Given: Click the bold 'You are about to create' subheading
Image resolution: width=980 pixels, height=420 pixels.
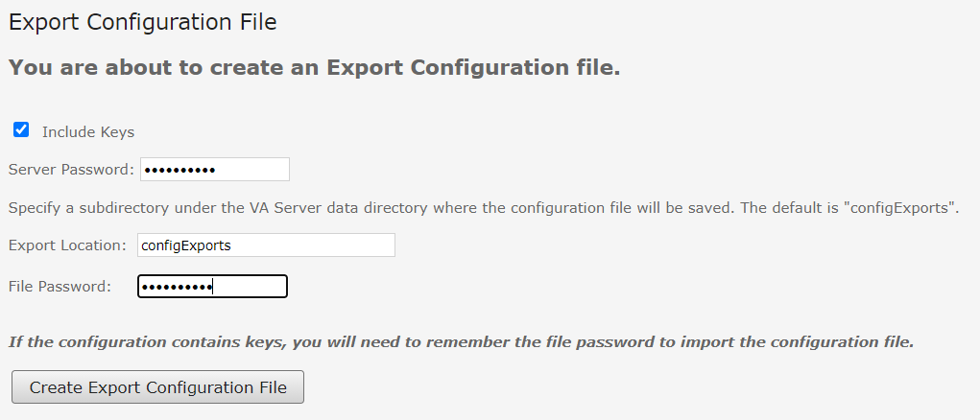Looking at the screenshot, I should [x=314, y=68].
